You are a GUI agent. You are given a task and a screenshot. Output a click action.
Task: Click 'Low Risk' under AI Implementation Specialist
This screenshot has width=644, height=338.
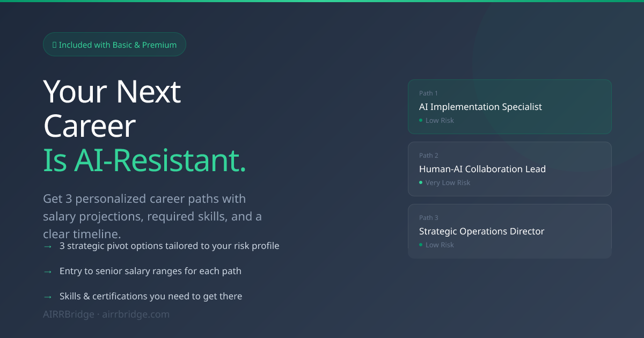point(440,121)
